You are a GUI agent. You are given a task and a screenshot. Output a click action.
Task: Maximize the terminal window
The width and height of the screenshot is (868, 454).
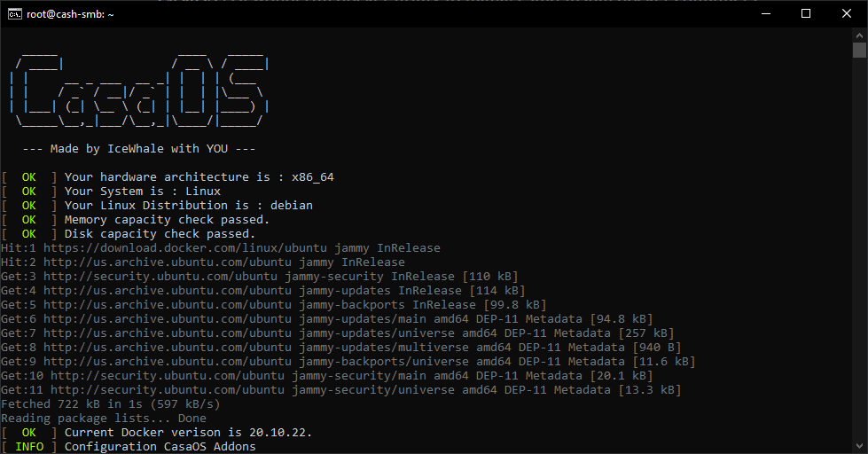coord(806,14)
